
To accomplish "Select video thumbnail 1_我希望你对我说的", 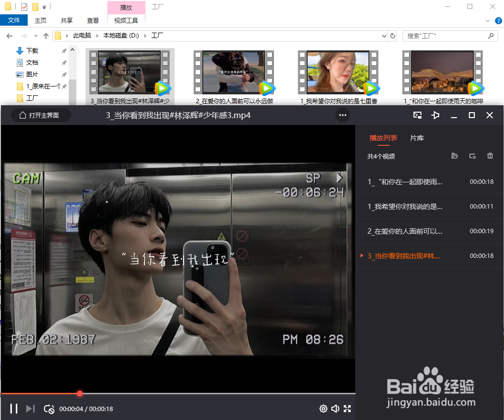I will [x=338, y=77].
